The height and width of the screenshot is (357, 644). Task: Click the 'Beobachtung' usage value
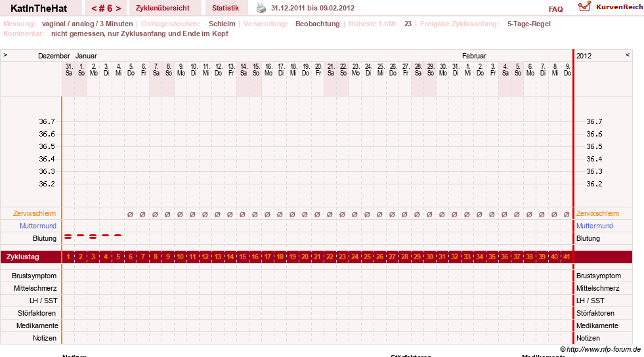pos(318,24)
